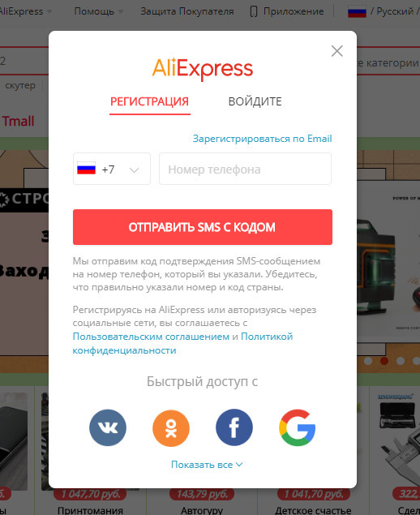Click the Russian flag in top bar
This screenshot has width=420, height=515.
[357, 11]
